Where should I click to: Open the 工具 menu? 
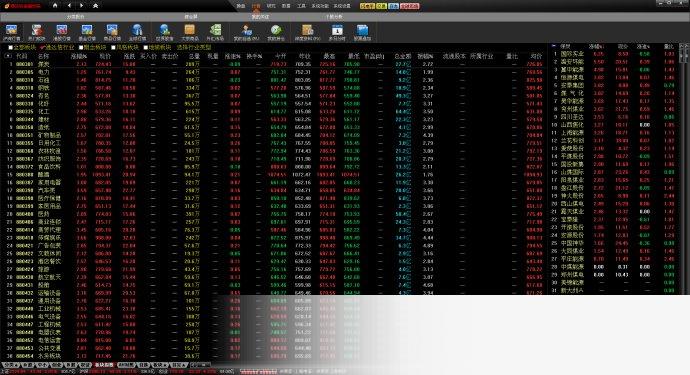301,6
